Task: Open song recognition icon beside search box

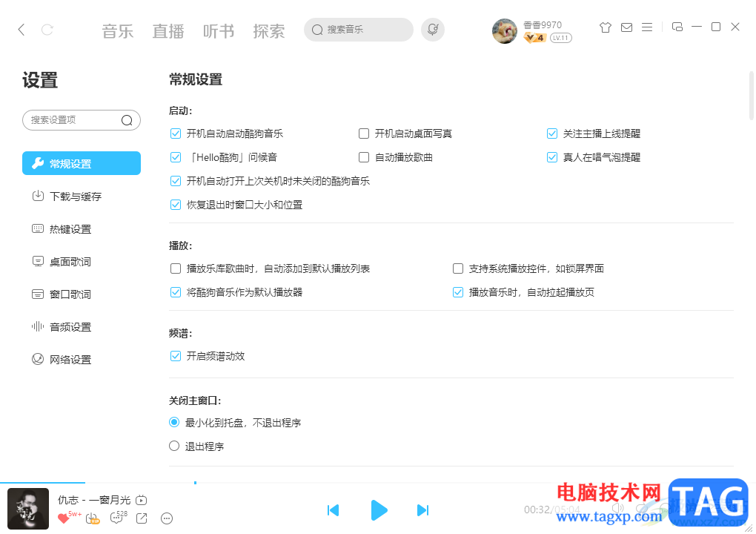Action: 433,30
